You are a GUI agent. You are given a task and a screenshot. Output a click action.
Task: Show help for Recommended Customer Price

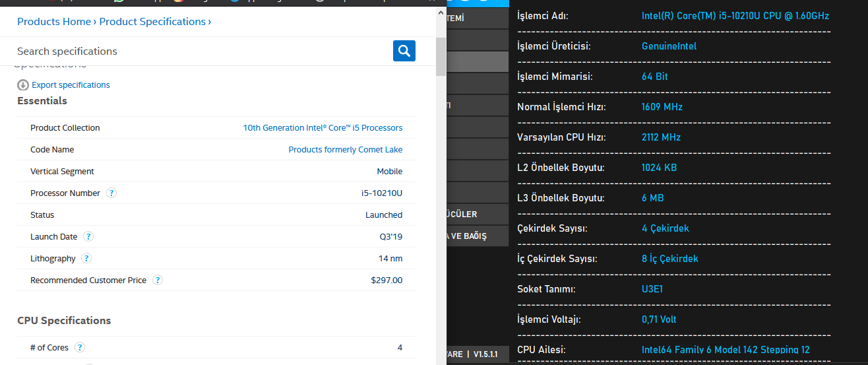158,281
